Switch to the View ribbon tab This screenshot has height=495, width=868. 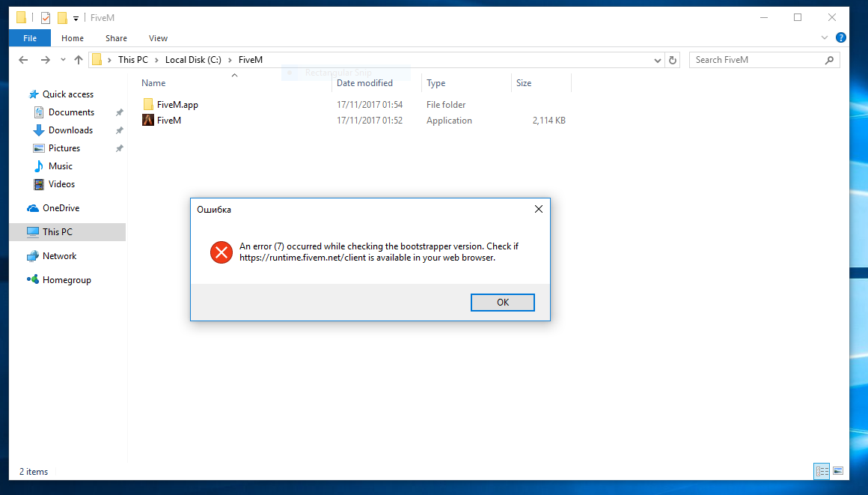158,38
